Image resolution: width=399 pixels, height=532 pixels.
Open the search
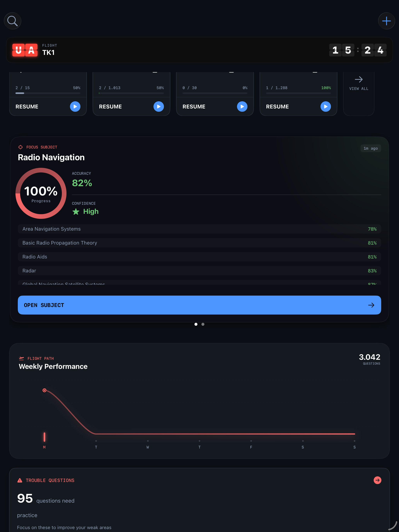tap(13, 21)
